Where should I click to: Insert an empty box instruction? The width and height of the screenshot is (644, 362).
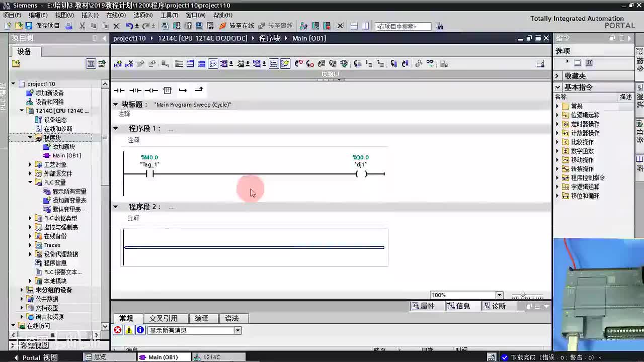tap(168, 90)
